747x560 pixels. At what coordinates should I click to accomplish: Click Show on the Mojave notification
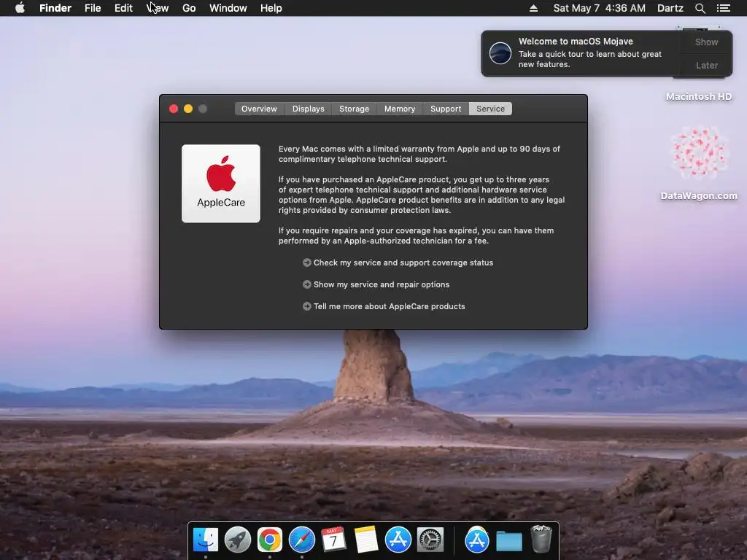pyautogui.click(x=706, y=42)
